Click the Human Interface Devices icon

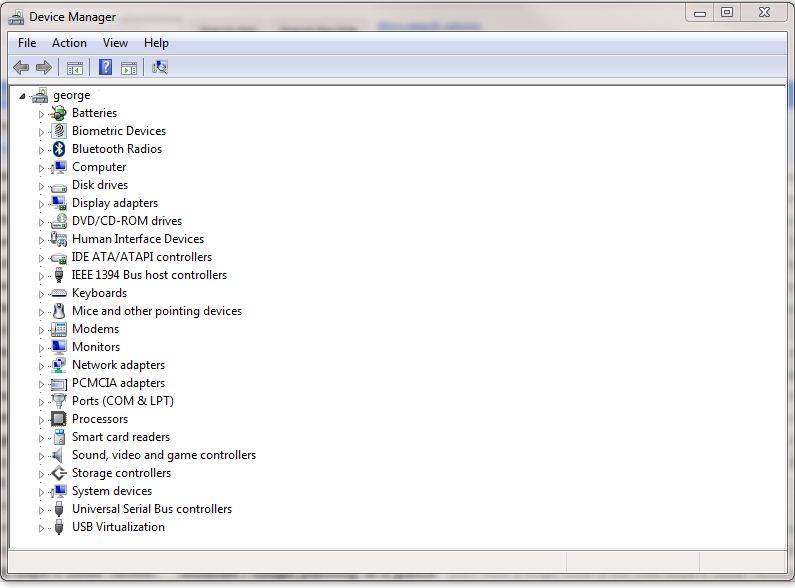pos(59,239)
